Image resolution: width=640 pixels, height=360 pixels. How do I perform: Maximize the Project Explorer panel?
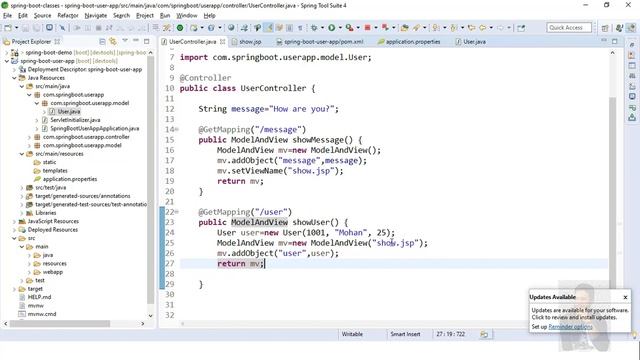(147, 41)
